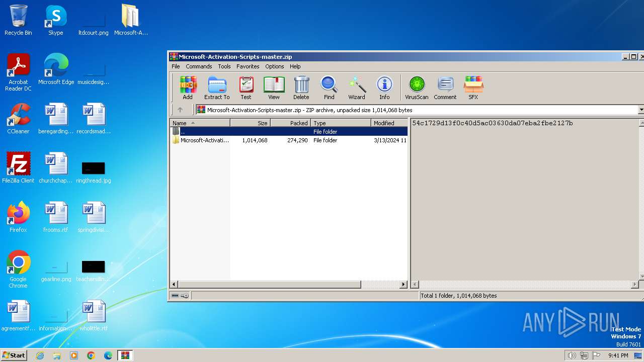Open Chrome from the taskbar
This screenshot has width=644, height=362.
[91, 355]
